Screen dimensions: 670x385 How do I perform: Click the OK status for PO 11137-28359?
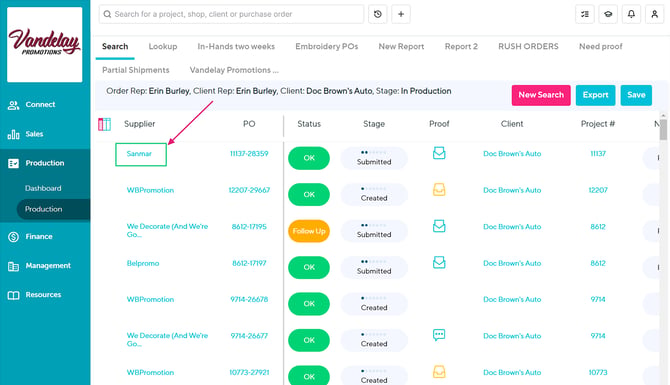(309, 158)
